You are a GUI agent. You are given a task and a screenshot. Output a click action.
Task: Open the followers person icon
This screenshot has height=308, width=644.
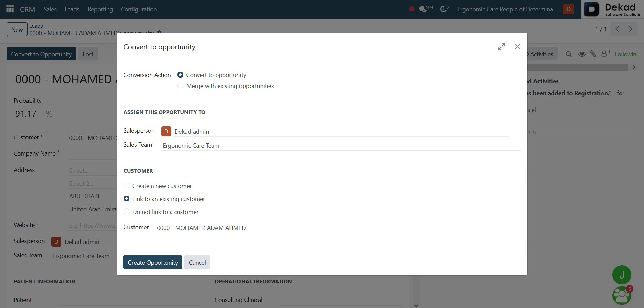(605, 53)
